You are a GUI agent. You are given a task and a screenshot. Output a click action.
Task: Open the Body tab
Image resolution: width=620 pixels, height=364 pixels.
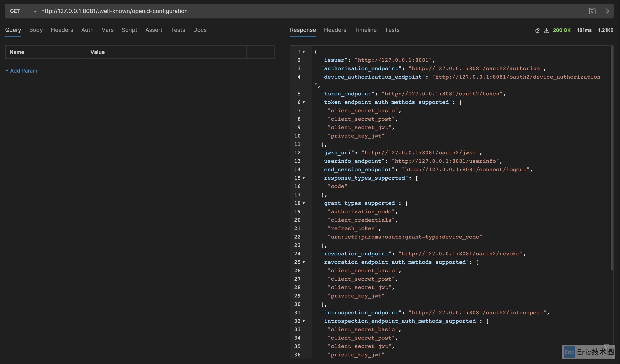(x=36, y=30)
